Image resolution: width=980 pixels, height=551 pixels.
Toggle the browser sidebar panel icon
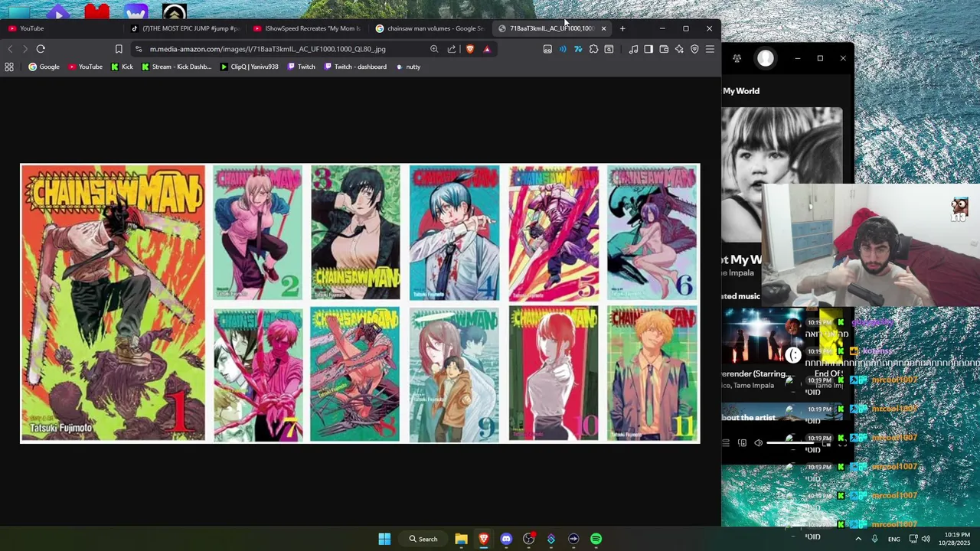648,49
